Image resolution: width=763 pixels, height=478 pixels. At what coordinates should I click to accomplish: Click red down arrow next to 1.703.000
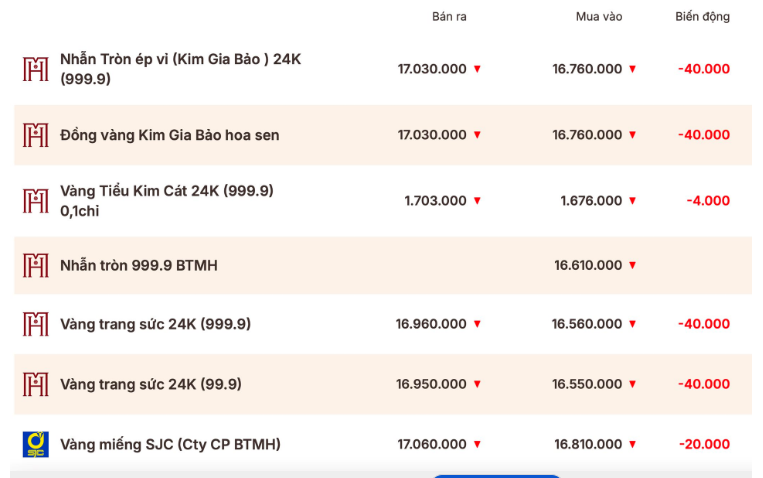tap(477, 200)
